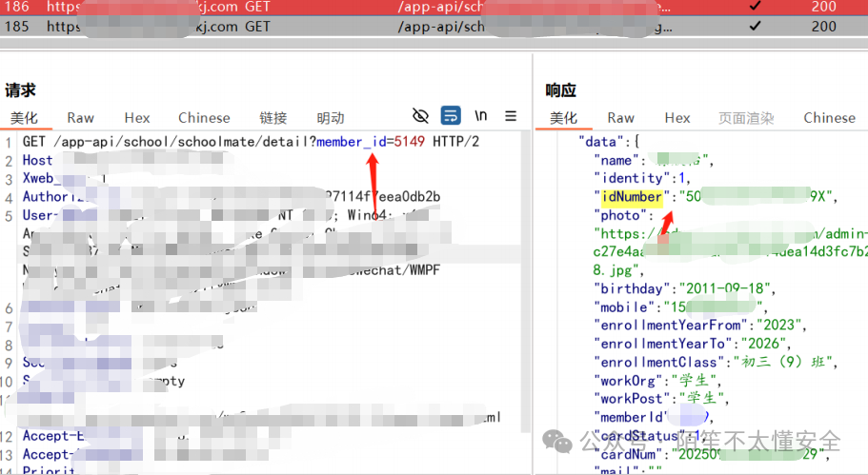868x475 pixels.
Task: Open request 明动 tab
Action: (x=331, y=118)
